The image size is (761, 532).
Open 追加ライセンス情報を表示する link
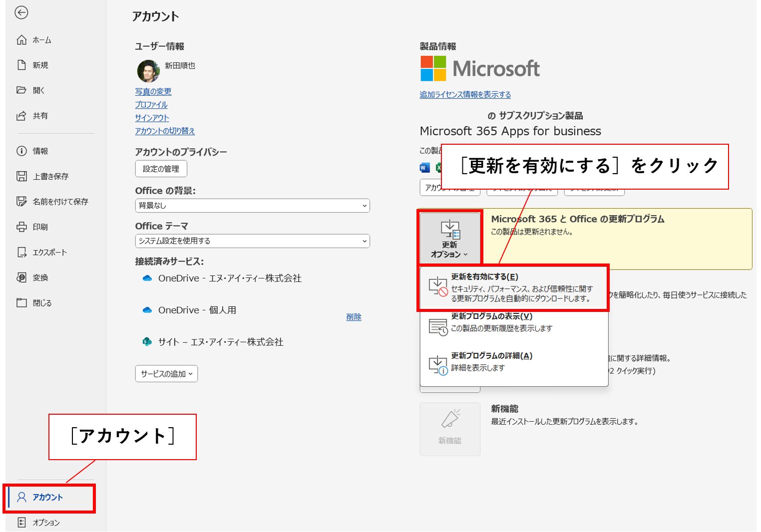[465, 95]
